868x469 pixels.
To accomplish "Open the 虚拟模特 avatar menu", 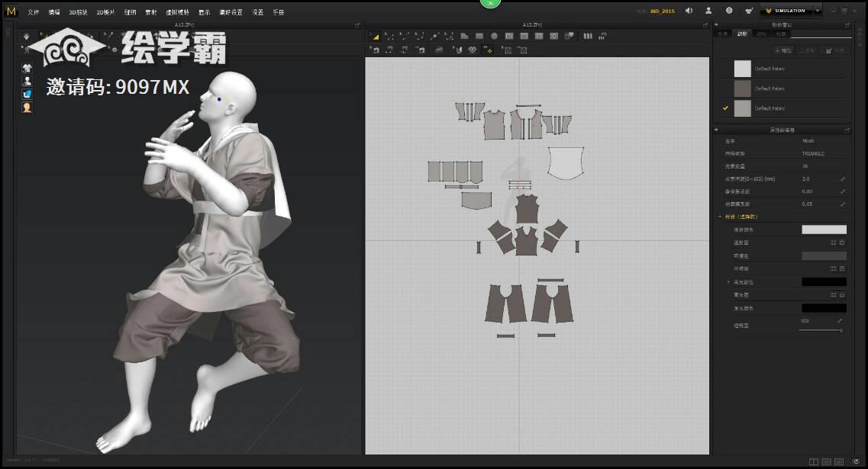I will 178,12.
